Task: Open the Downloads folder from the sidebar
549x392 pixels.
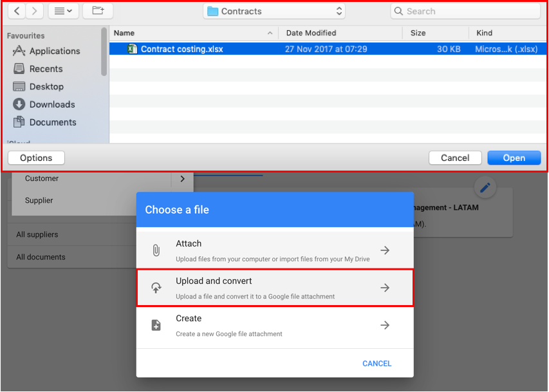Action: click(50, 104)
